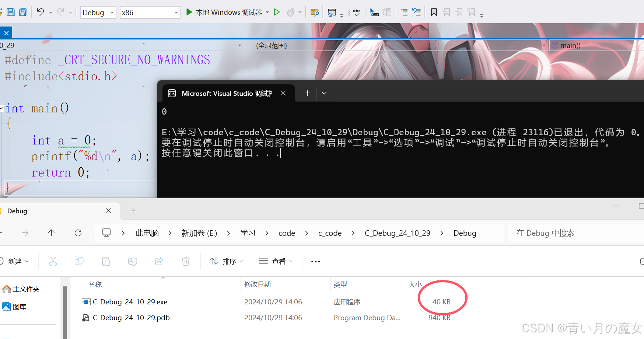Viewport: 644px width, 339px height.
Task: Close the Debug File Explorer tab
Action: (x=109, y=211)
